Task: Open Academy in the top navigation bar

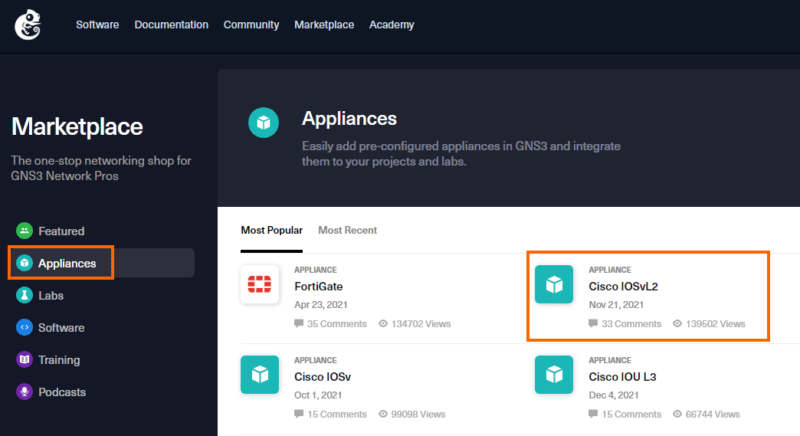Action: (x=391, y=25)
